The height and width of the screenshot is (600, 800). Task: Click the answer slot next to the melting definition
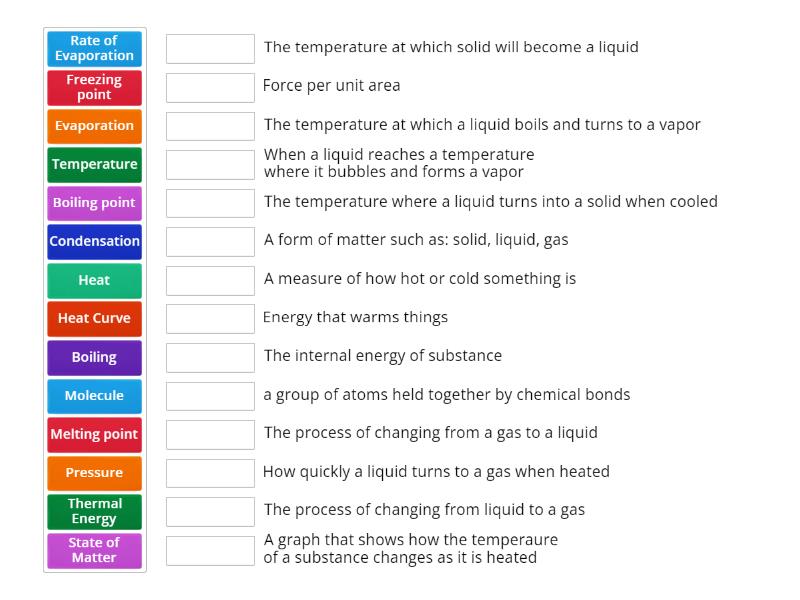click(210, 48)
